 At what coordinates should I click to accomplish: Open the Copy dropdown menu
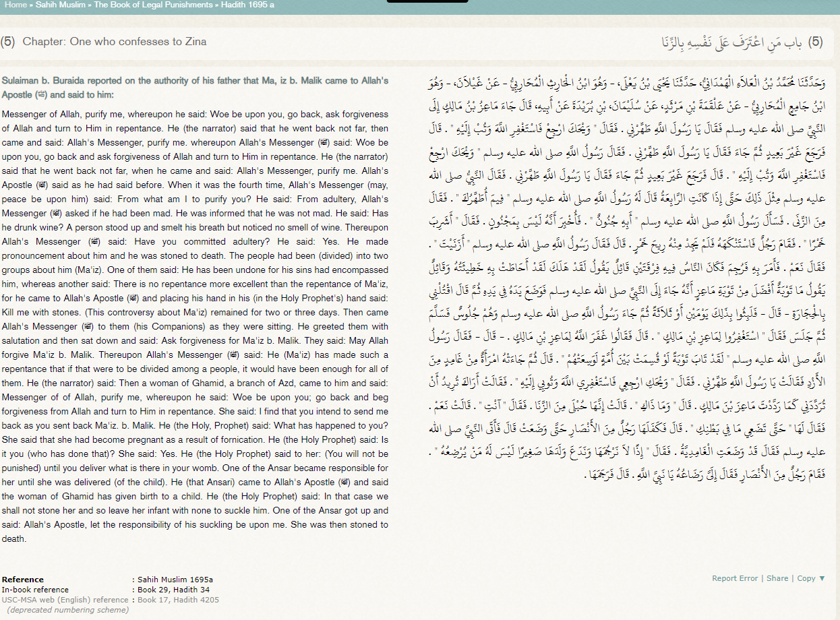point(811,578)
